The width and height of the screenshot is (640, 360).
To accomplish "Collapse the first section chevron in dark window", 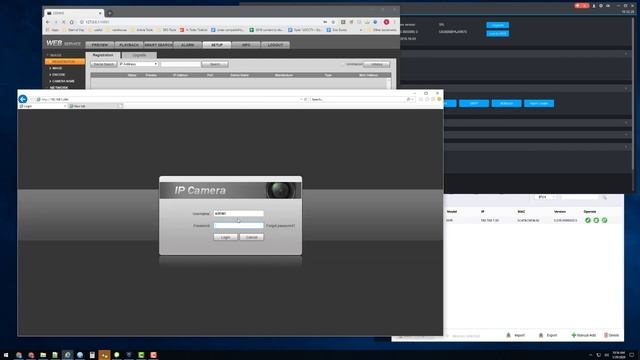I will pyautogui.click(x=626, y=53).
